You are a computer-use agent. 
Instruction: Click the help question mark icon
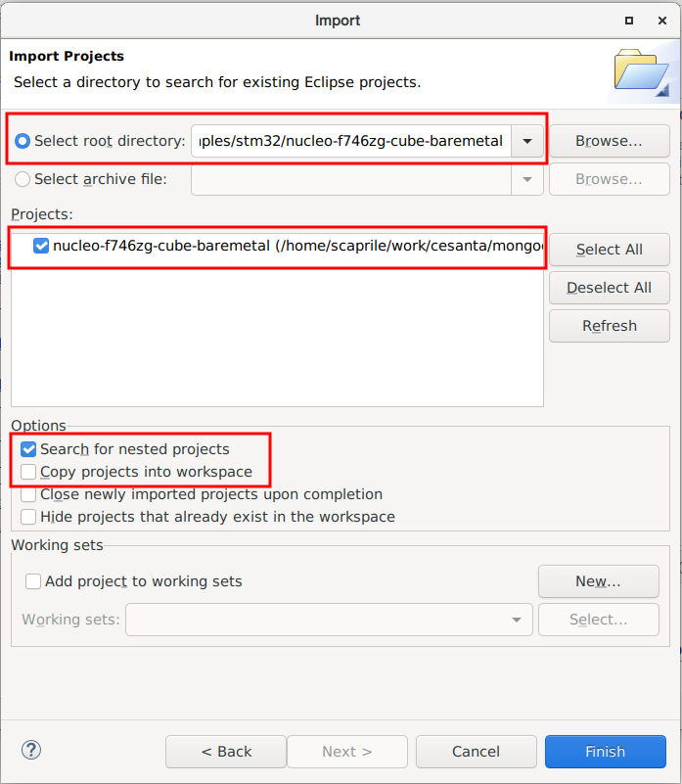tap(30, 751)
